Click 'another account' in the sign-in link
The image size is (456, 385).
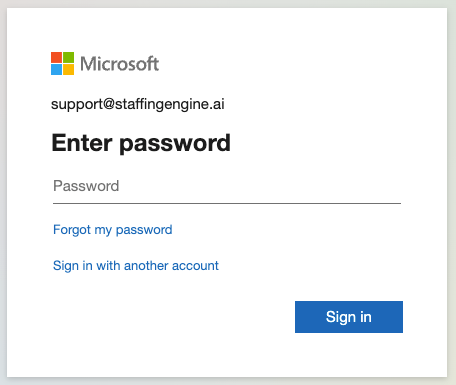171,266
